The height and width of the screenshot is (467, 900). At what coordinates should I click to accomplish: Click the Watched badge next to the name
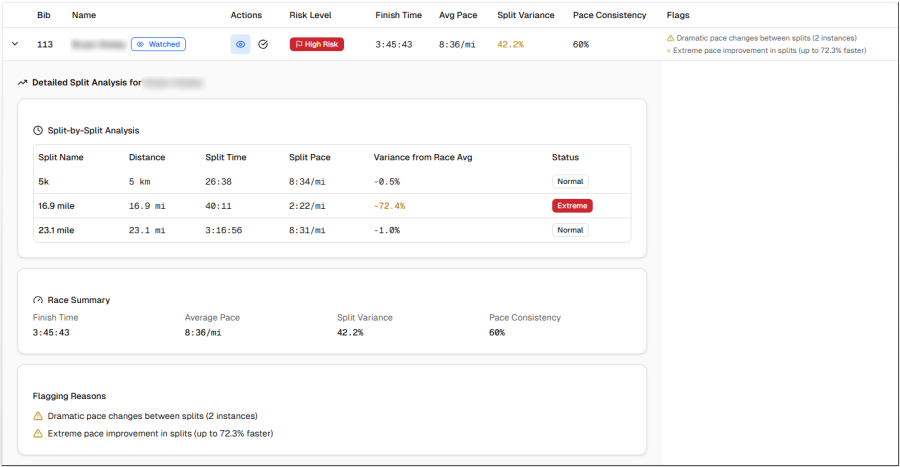click(x=158, y=44)
